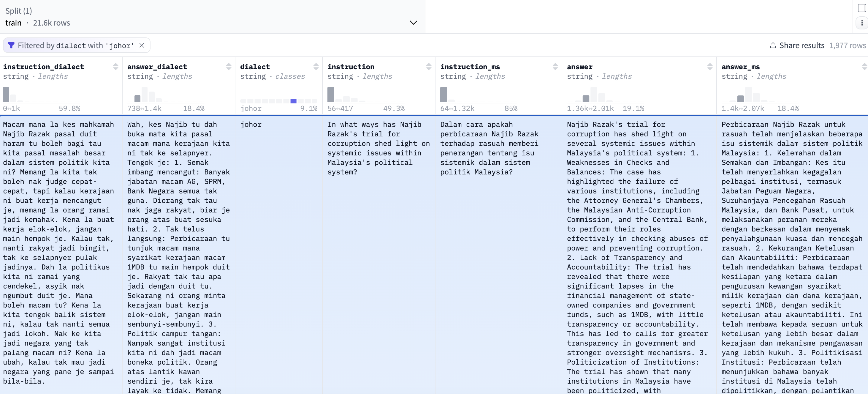
Task: Click the instruction_ms column header name
Action: (x=470, y=67)
